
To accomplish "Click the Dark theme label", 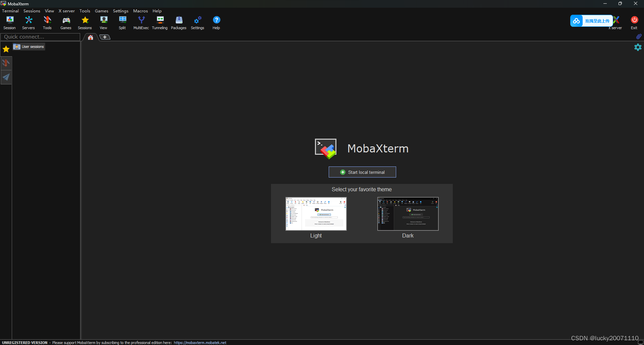I will pos(408,236).
